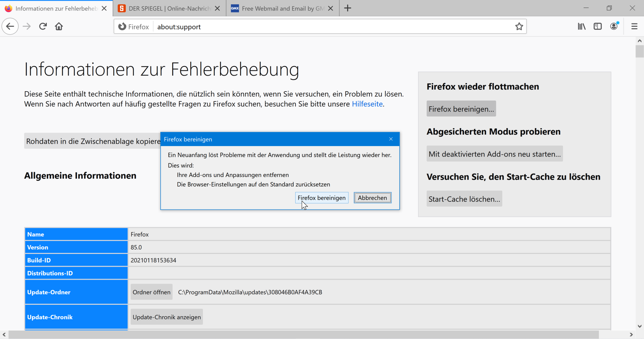Select the version value 85.0
The image size is (644, 339).
[136, 247]
